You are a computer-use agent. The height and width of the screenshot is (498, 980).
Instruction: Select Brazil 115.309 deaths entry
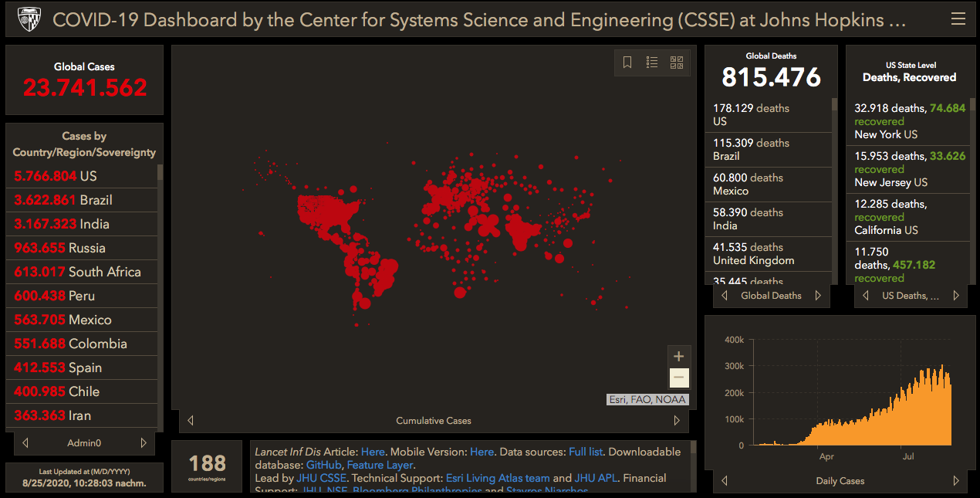pos(768,150)
